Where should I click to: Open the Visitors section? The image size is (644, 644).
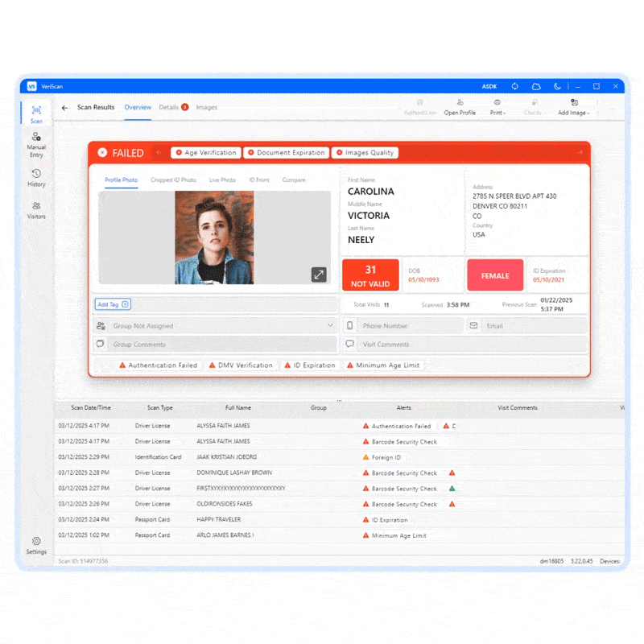point(36,210)
